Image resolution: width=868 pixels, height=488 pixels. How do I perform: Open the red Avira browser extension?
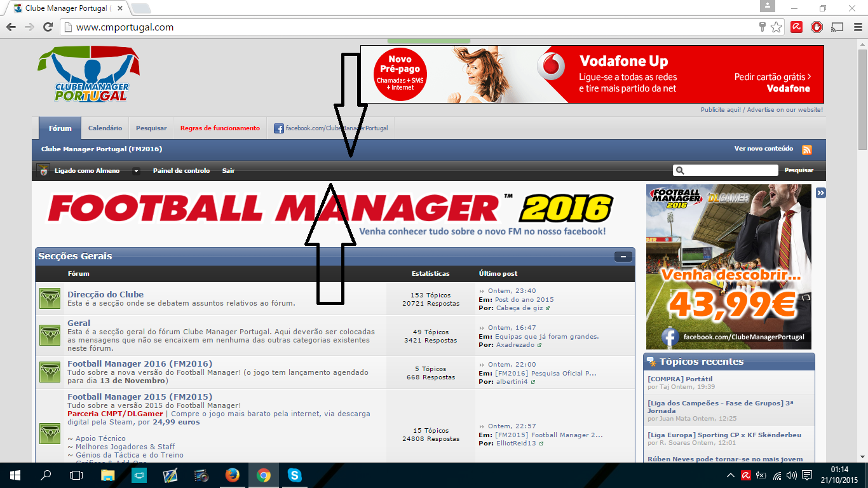[796, 27]
